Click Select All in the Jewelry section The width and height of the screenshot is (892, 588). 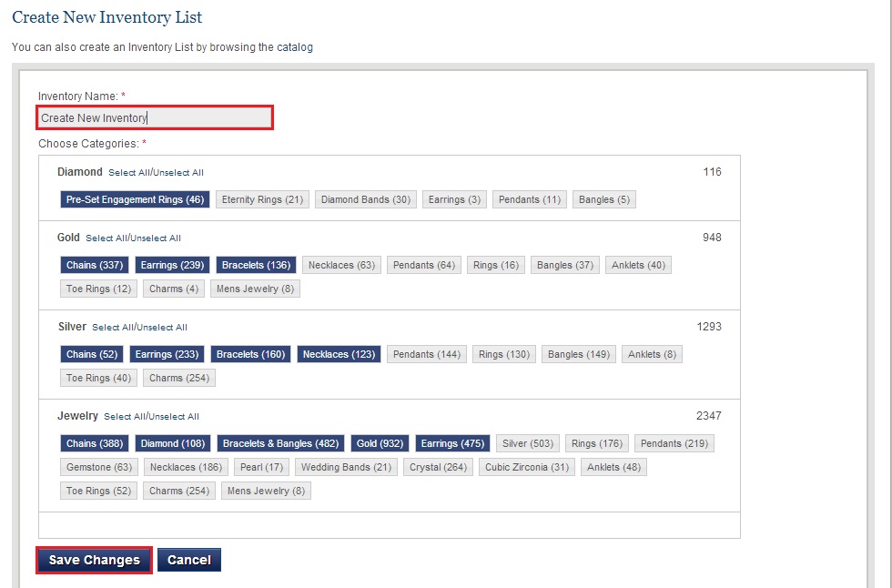click(126, 416)
